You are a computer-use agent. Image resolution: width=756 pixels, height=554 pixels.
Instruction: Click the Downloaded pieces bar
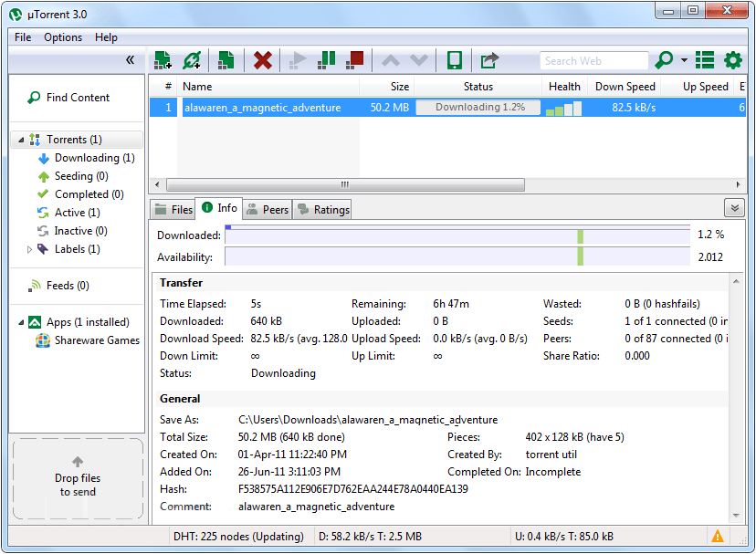click(457, 235)
